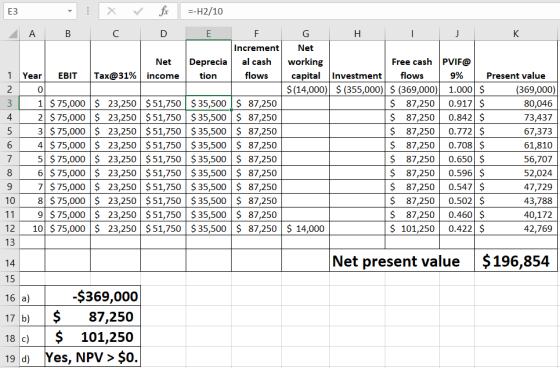Click the 'Present value' header cell
The height and width of the screenshot is (368, 560).
(x=516, y=61)
